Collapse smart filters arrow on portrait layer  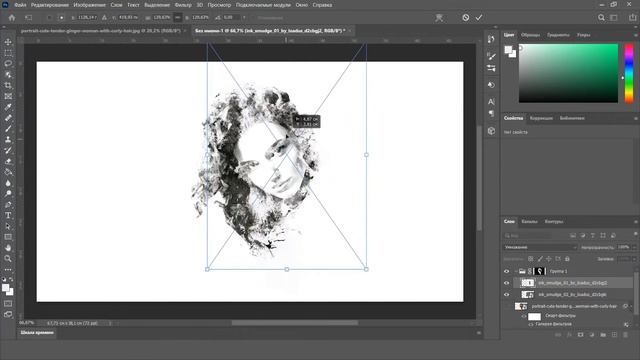pos(631,306)
